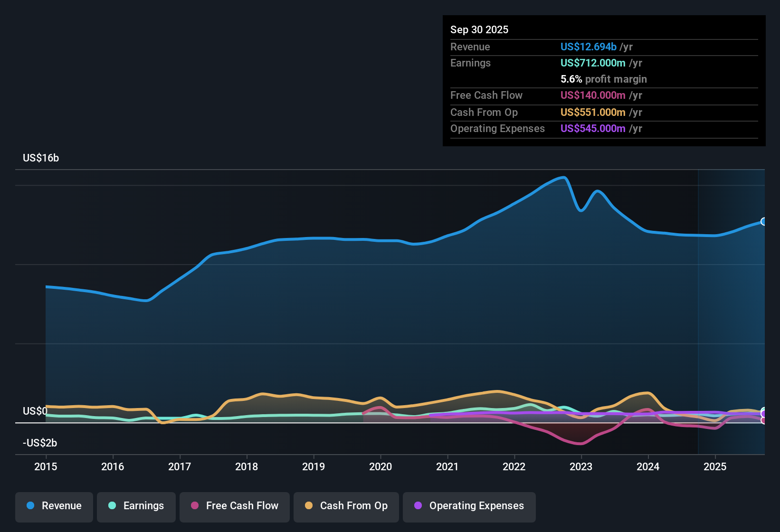The width and height of the screenshot is (780, 532).
Task: Select the 2020 axis label
Action: point(380,467)
